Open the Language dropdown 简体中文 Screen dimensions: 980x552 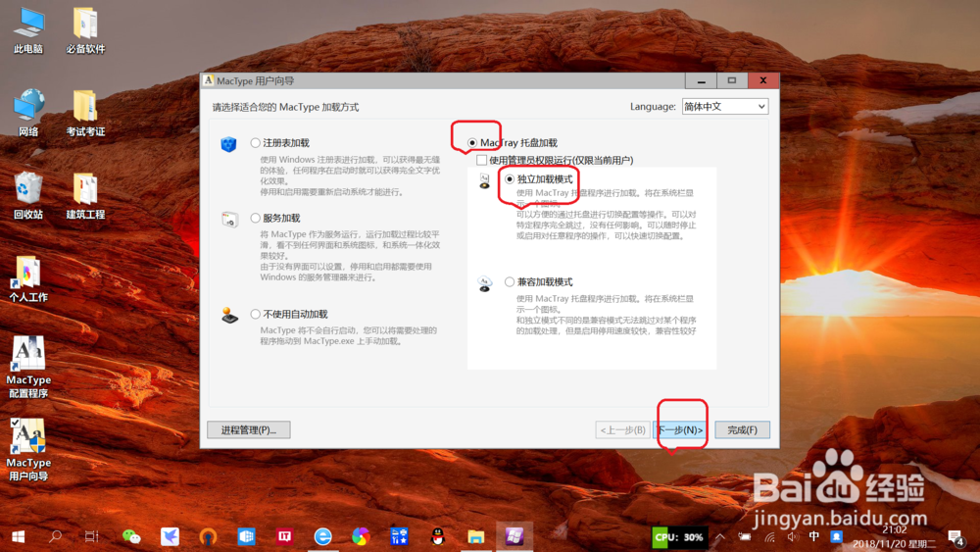724,106
